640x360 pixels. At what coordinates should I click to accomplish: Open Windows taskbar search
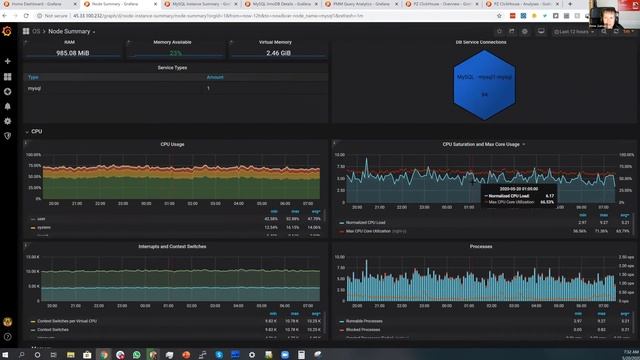pyautogui.click(x=21, y=354)
